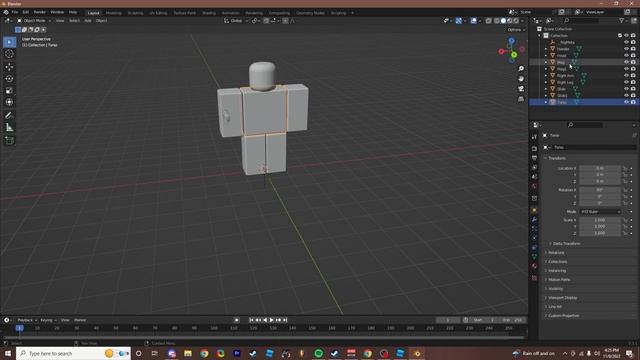
Task: Click the viewport pan hand icon
Action: 521,79
